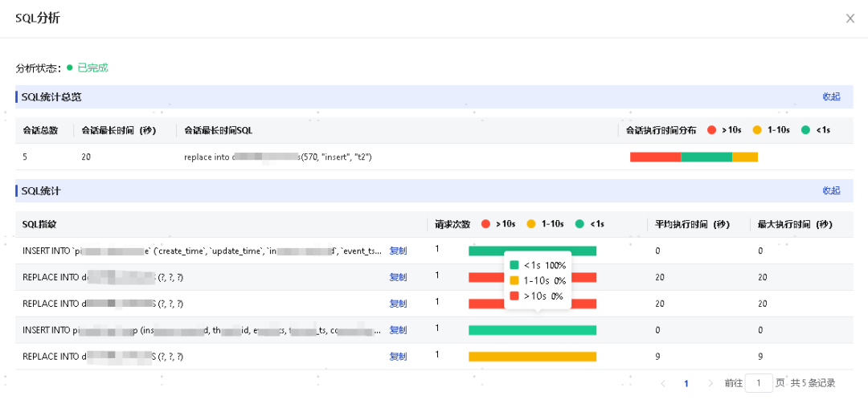
Task: Click the green bar of first INSERT row
Action: (x=533, y=251)
